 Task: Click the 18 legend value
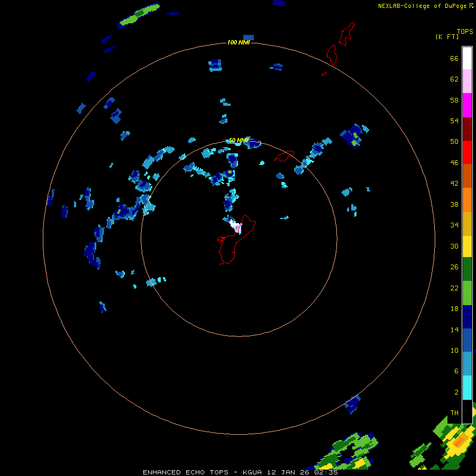(x=454, y=309)
